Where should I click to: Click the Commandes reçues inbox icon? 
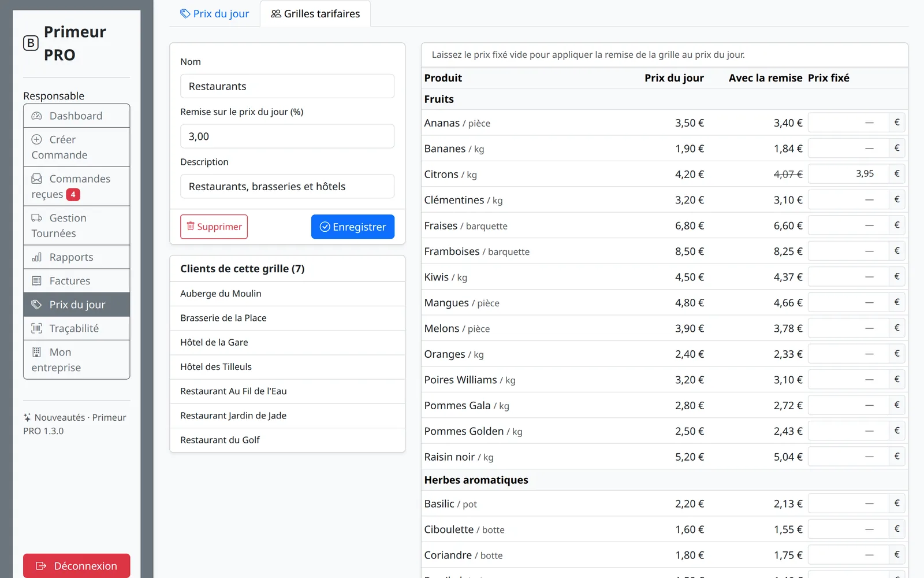36,179
